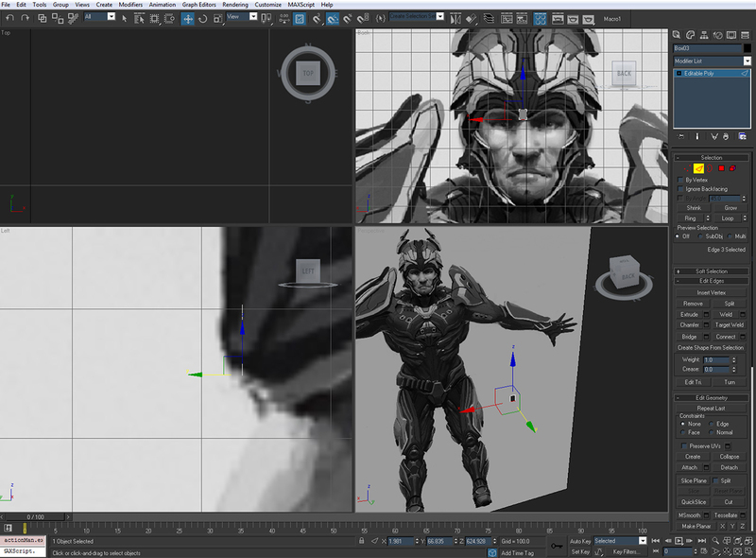Open the Hierarchy command panel tab
The height and width of the screenshot is (558, 756).
pos(704,35)
